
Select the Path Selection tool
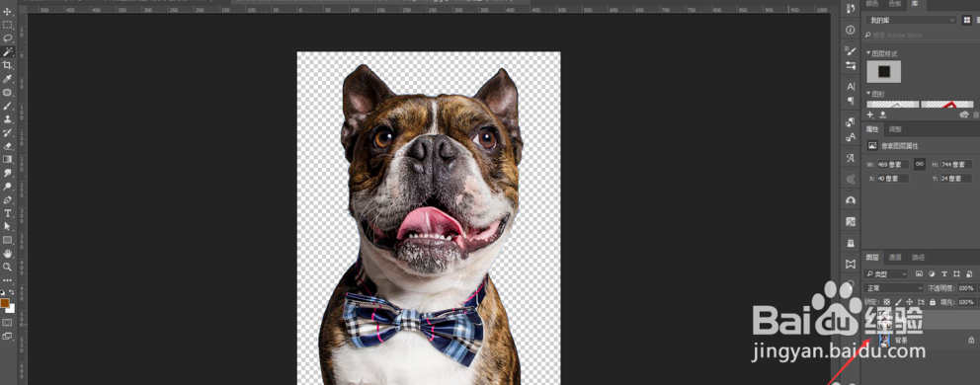(8, 226)
